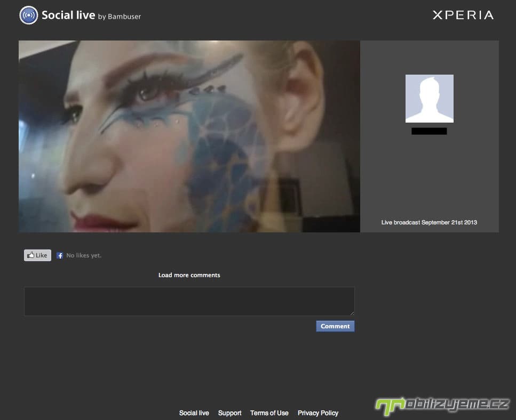The width and height of the screenshot is (516, 420).
Task: Click the Social live broadcast logo icon
Action: coord(29,15)
